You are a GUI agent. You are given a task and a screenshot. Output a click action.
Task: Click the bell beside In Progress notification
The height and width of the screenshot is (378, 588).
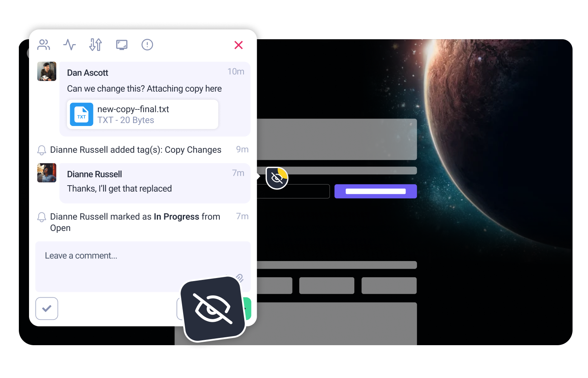tap(41, 217)
